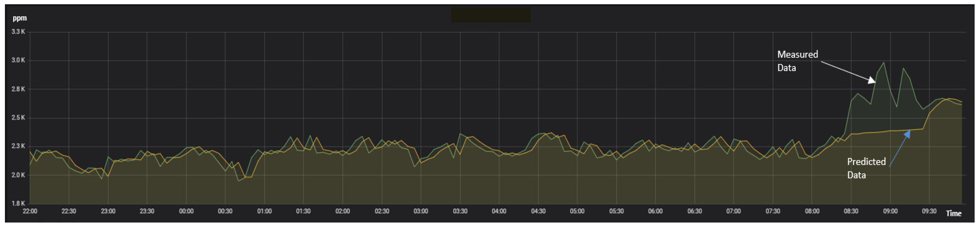Click the 08:30 time axis label
980x229 pixels.
coord(851,211)
